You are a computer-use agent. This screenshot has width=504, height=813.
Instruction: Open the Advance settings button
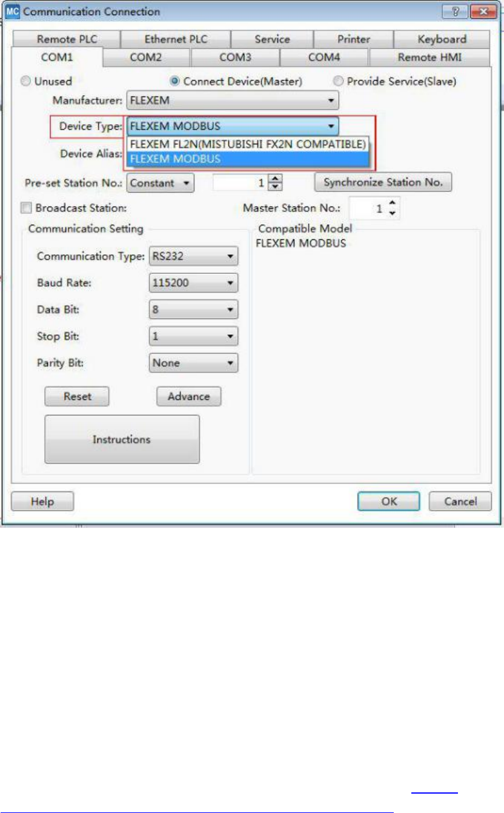click(189, 397)
